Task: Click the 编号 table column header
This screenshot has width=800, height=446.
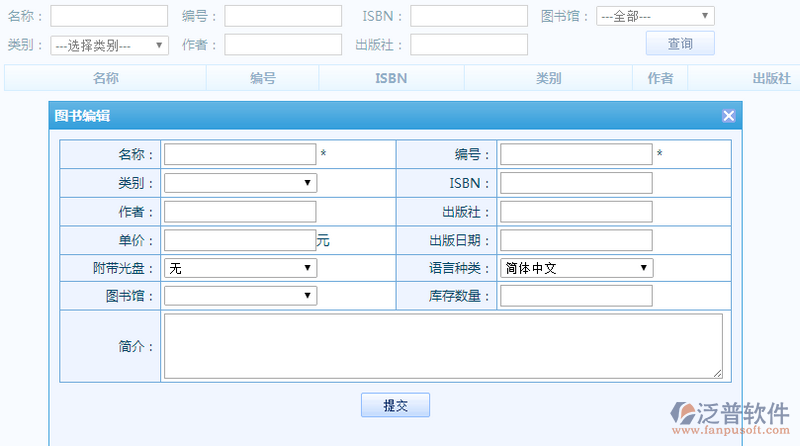Action: (263, 78)
